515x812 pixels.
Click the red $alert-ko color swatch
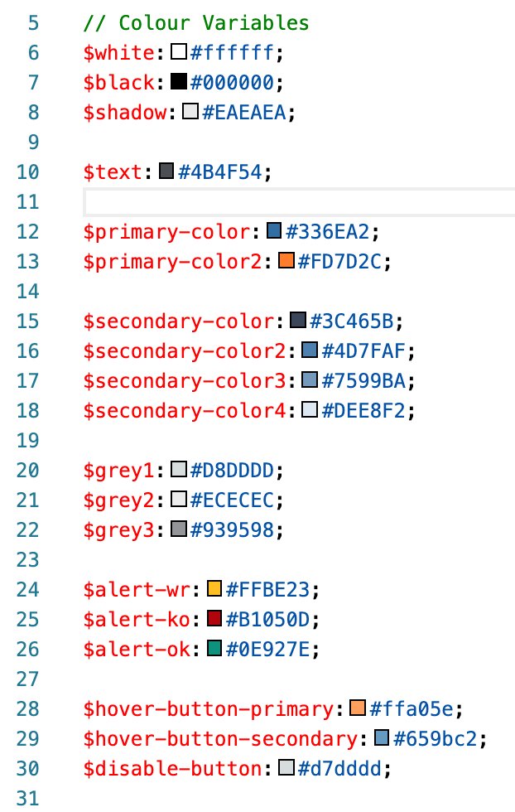(x=214, y=618)
